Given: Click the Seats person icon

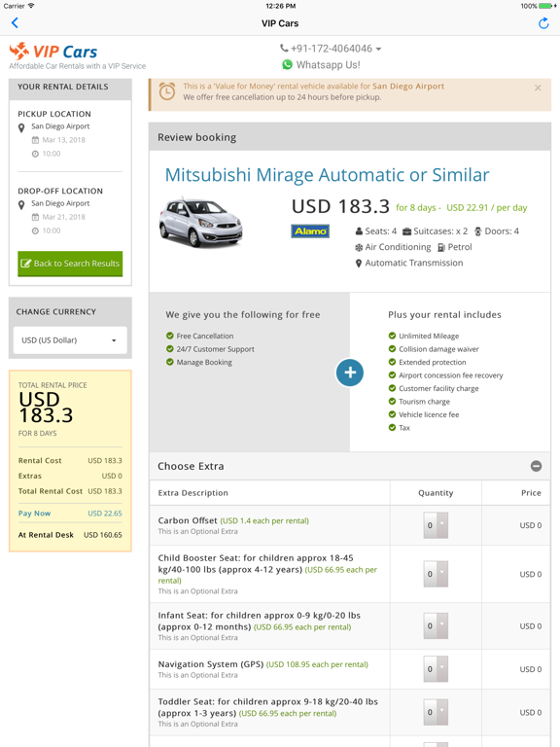Looking at the screenshot, I should click(x=359, y=231).
